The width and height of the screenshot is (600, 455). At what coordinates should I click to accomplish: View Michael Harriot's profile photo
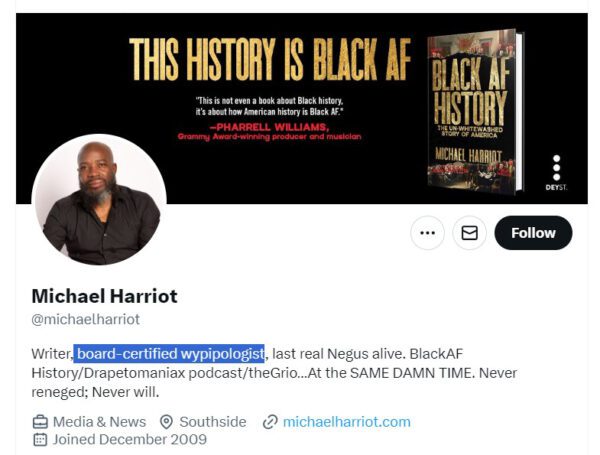[99, 200]
